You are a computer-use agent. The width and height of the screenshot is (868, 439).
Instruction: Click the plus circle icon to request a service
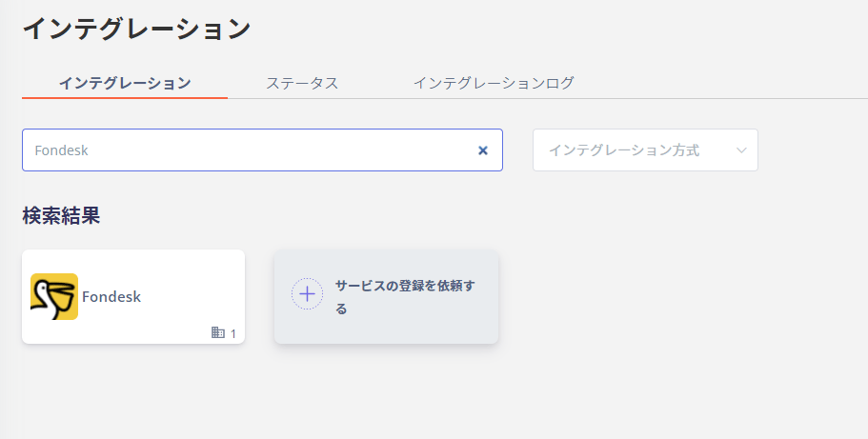coord(307,294)
